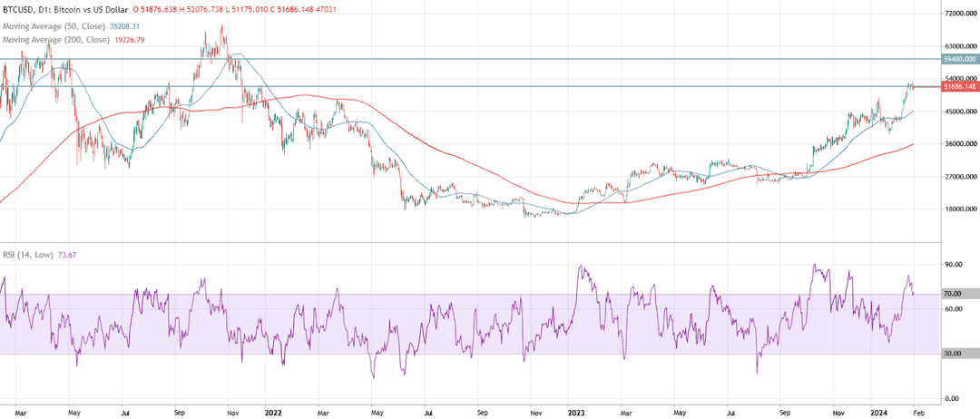Click the Feb label at chart end
The image size is (980, 419).
[x=914, y=412]
